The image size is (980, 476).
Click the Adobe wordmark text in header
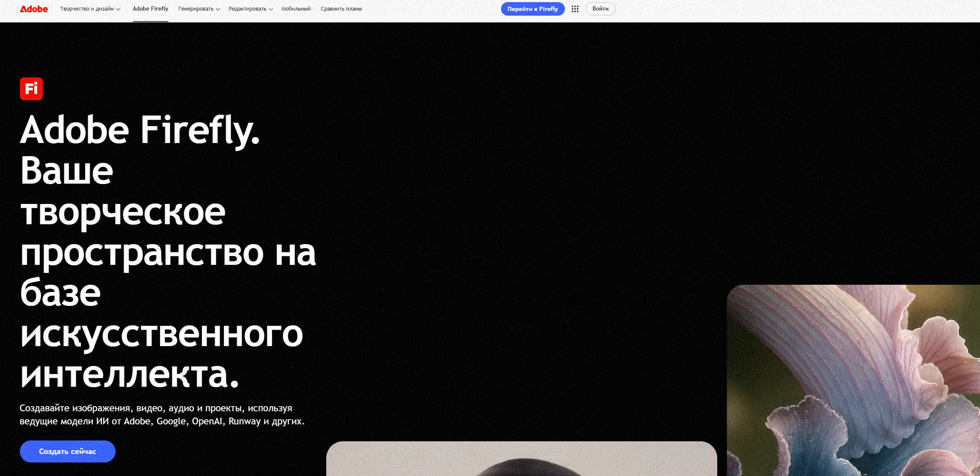pos(34,9)
